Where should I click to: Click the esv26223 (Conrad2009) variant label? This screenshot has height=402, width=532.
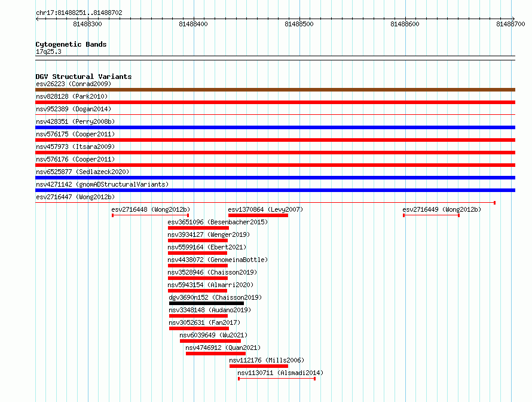click(74, 84)
